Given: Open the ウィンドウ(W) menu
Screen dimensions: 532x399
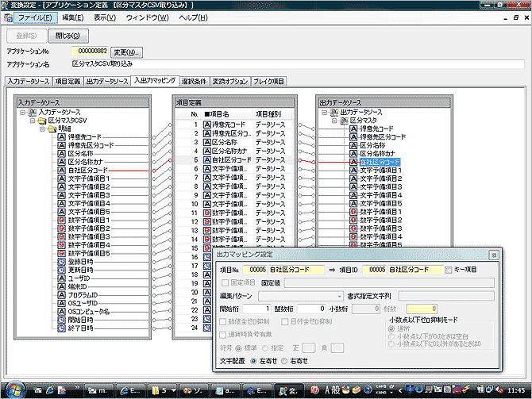Looking at the screenshot, I should (147, 17).
